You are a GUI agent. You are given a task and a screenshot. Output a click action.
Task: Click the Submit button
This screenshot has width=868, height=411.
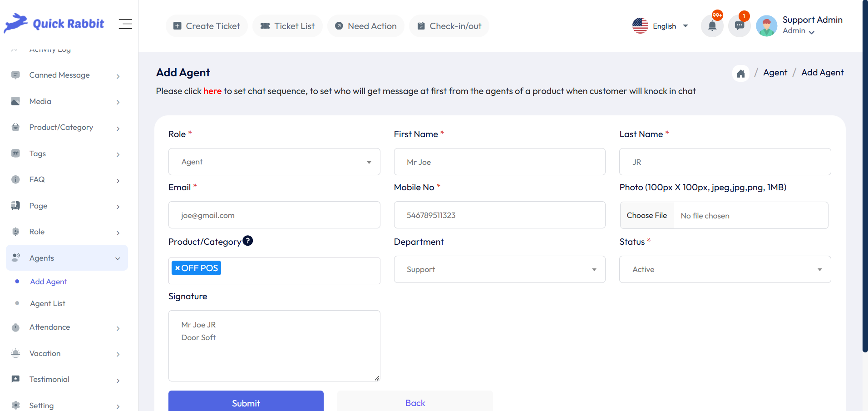[246, 402]
